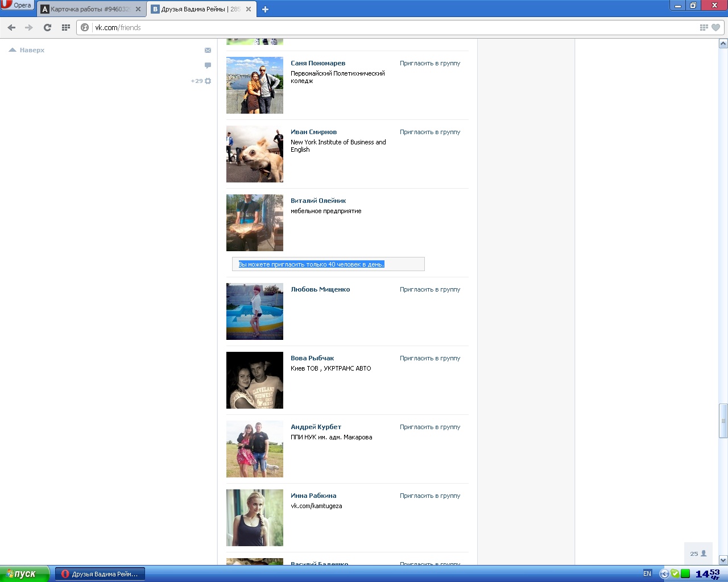Screen dimensions: 728x582
Task: Click the page scrollbar's up arrow
Action: (x=723, y=43)
